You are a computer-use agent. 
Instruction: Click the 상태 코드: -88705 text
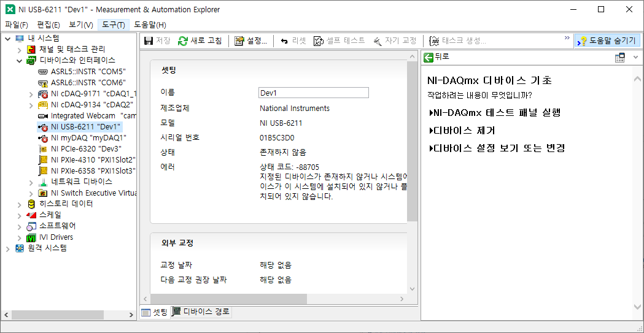[x=290, y=167]
